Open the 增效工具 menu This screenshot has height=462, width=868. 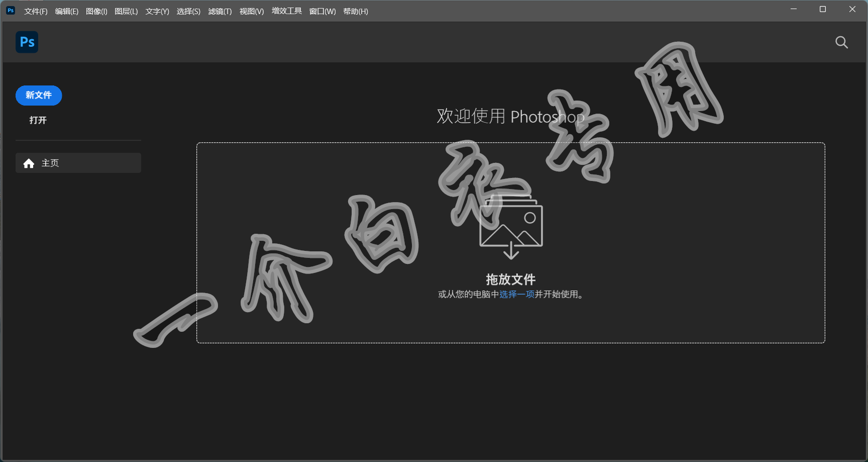click(287, 11)
